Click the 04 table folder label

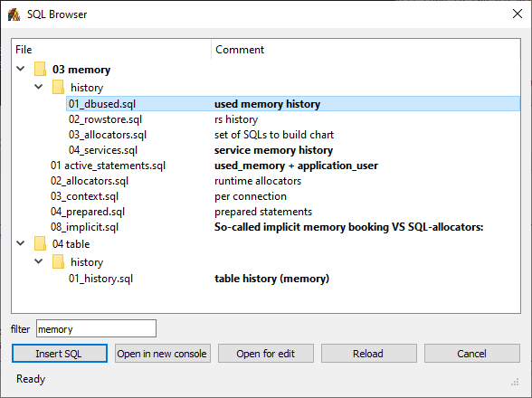coord(71,244)
